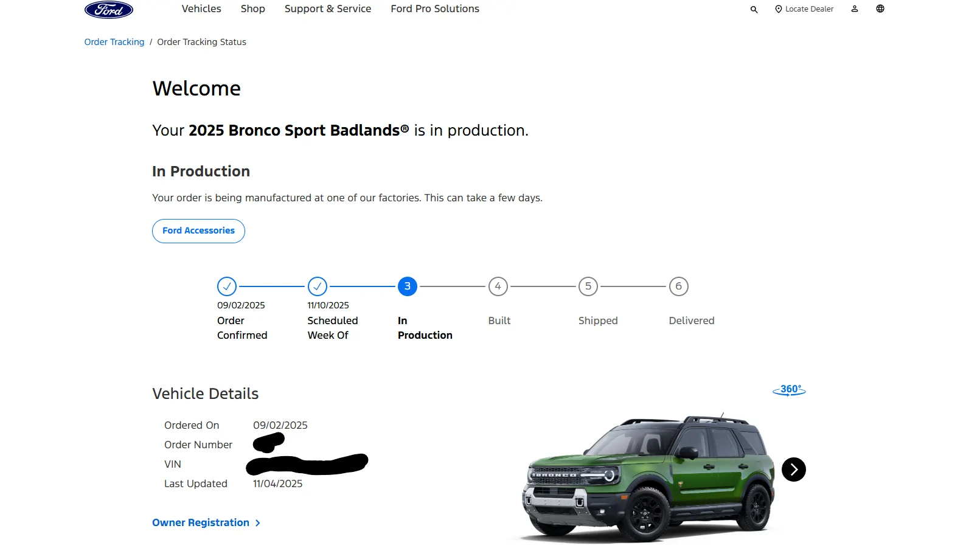Select the Built step circle
Viewport: 980px width, 551px height.
pyautogui.click(x=498, y=286)
